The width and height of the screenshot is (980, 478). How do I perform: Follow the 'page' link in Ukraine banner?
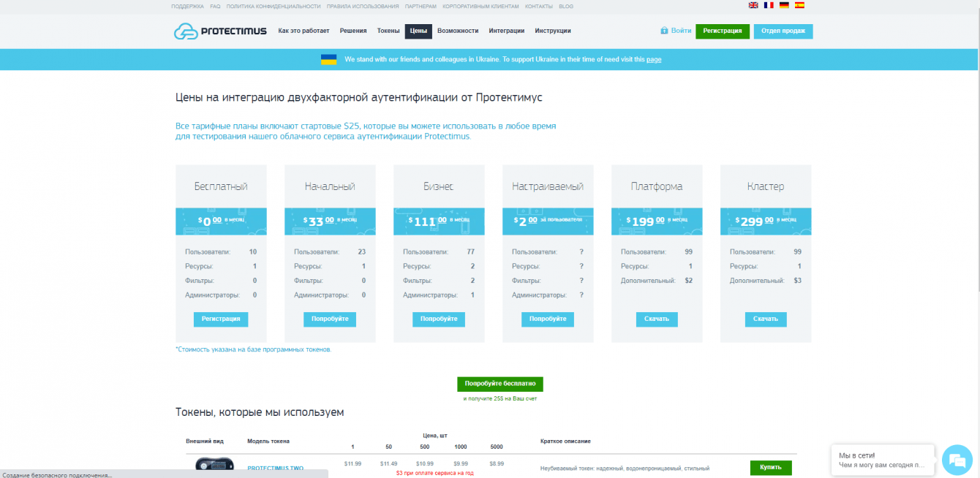click(654, 59)
